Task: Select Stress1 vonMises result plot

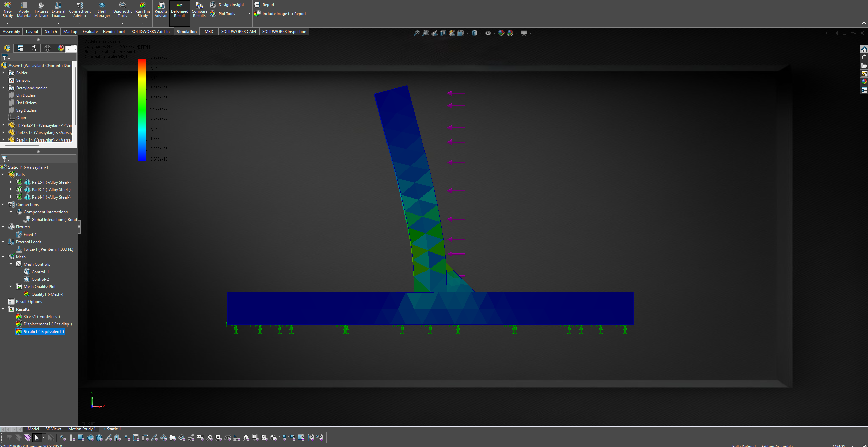Action: tap(41, 317)
